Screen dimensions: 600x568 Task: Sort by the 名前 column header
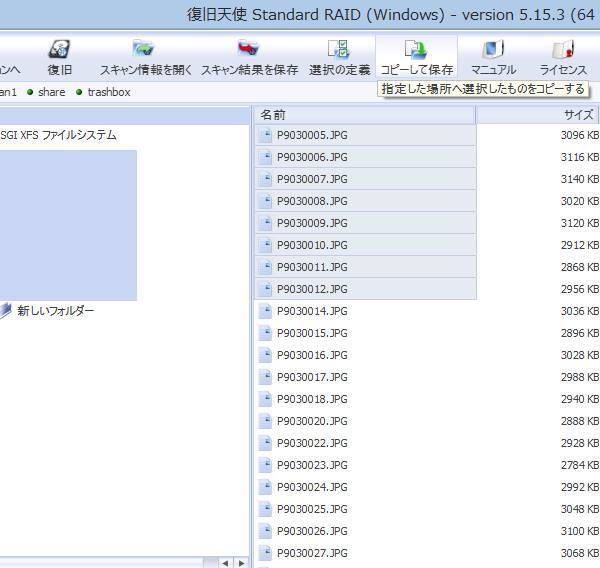click(x=364, y=115)
